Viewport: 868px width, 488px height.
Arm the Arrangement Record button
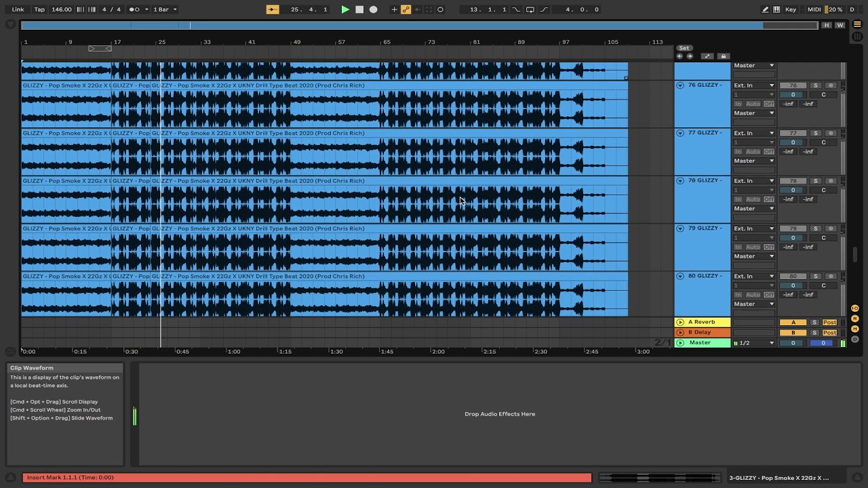coord(373,9)
